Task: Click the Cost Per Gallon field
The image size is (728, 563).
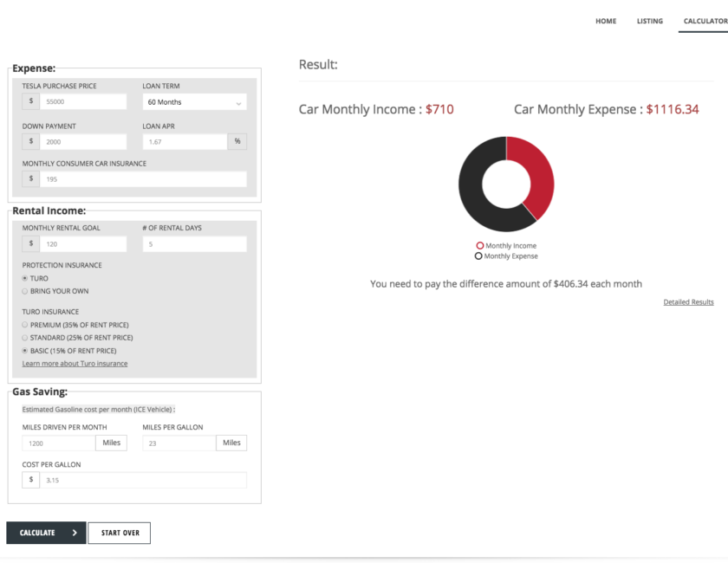Action: tap(143, 480)
